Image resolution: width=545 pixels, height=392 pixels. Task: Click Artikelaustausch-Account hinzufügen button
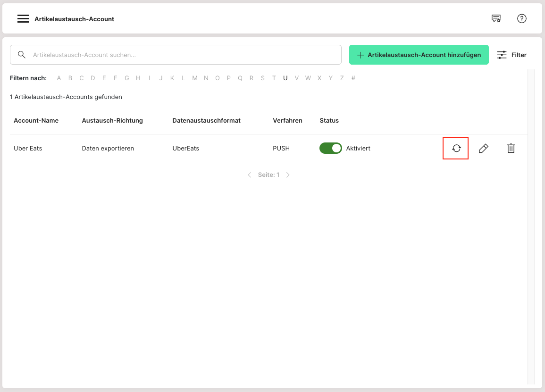[x=419, y=55]
